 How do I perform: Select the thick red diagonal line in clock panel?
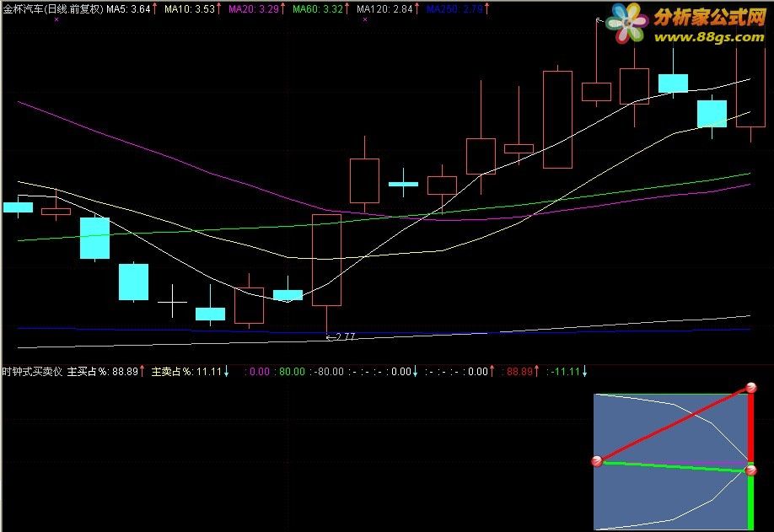coord(674,425)
